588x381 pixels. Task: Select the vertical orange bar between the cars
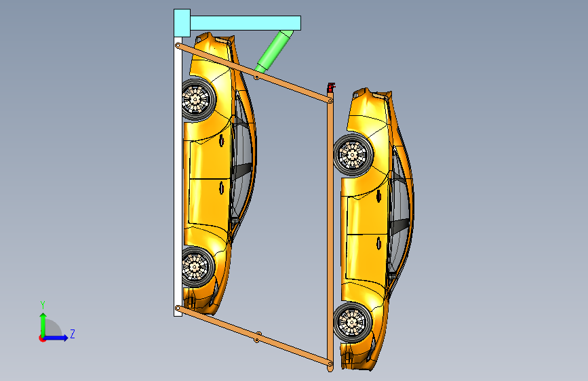click(x=330, y=233)
